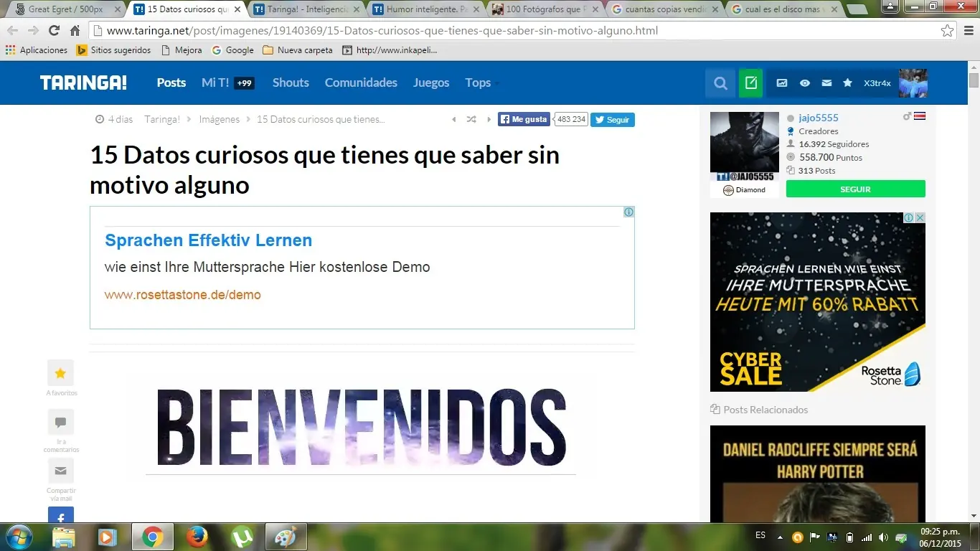Open Sprachen Effektiv Lernen ad link
This screenshot has width=980, height=551.
point(208,240)
